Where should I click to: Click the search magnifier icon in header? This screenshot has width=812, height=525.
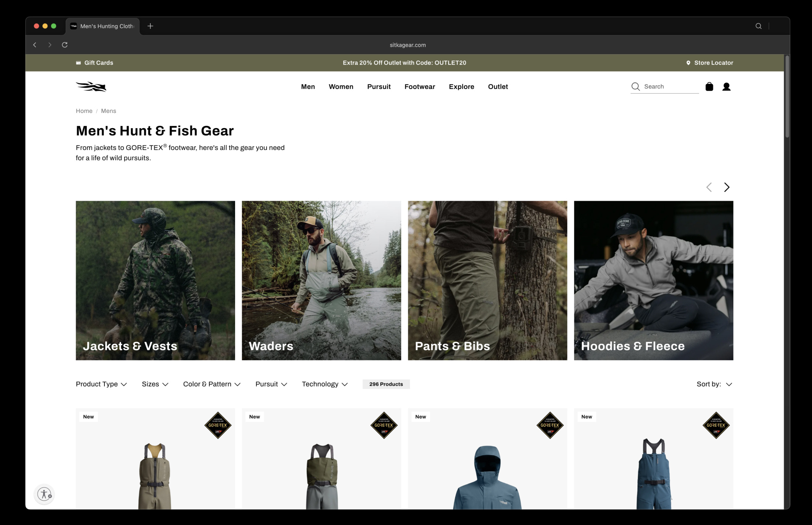click(635, 86)
